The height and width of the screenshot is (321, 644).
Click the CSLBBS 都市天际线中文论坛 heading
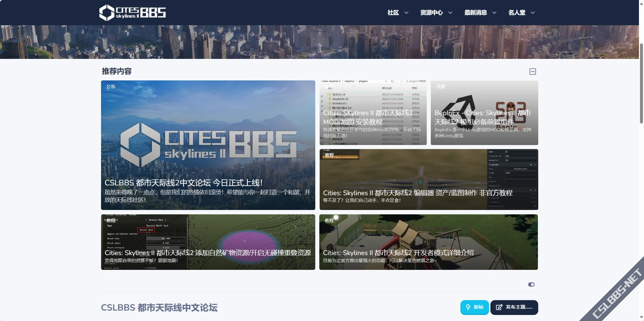(x=159, y=308)
